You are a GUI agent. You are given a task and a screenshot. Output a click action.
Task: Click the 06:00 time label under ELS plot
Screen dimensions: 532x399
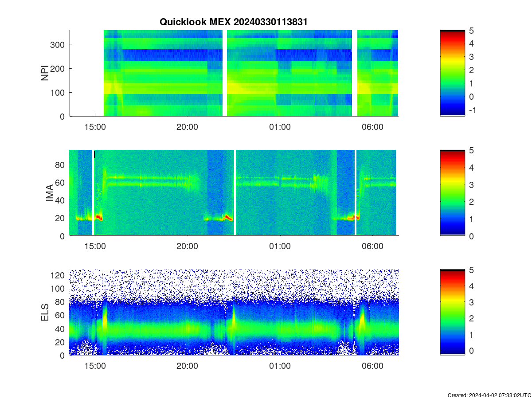373,366
